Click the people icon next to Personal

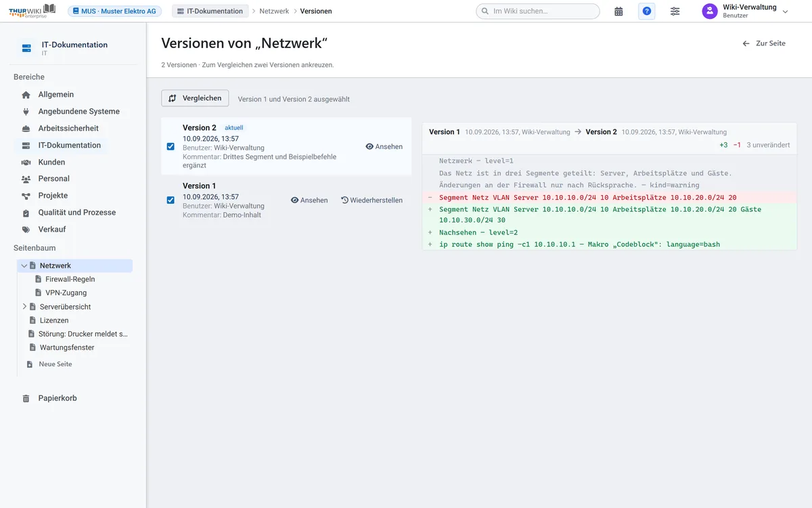(x=26, y=179)
